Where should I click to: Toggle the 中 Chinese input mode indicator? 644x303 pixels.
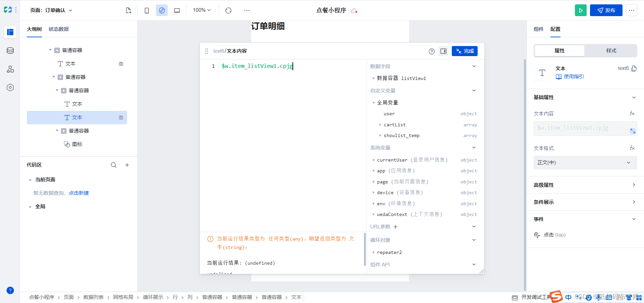[x=568, y=297]
